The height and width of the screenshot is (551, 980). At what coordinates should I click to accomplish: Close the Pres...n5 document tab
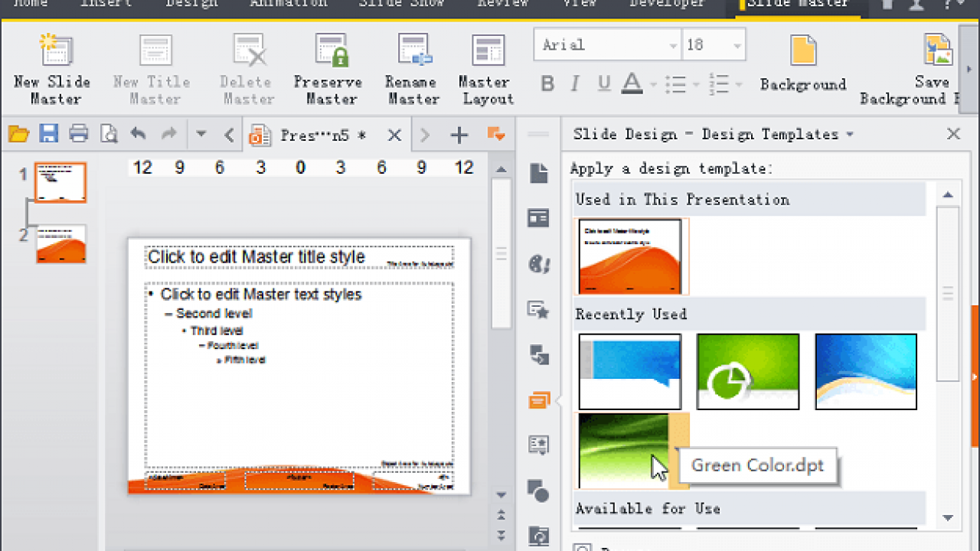[394, 135]
